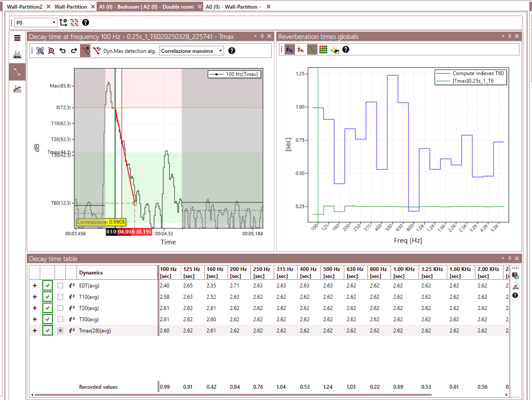Open the Correlazione massima algorithm dropdown
Image resolution: width=532 pixels, height=400 pixels.
point(192,51)
